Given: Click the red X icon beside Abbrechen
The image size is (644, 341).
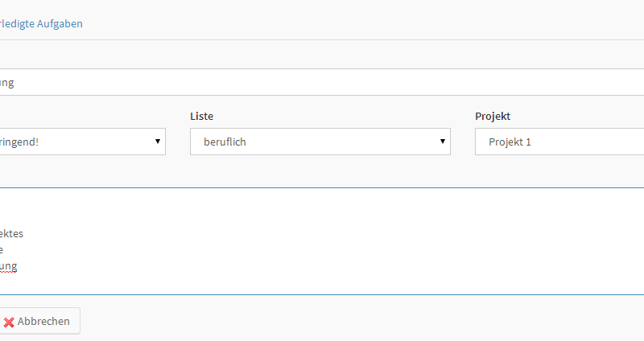Looking at the screenshot, I should [x=9, y=322].
